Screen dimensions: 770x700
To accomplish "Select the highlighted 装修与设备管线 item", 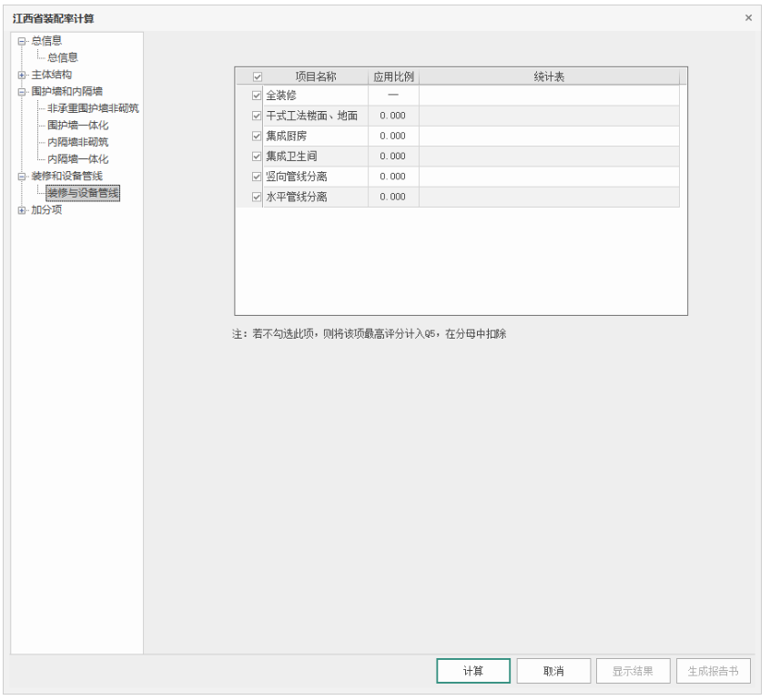I will (83, 193).
